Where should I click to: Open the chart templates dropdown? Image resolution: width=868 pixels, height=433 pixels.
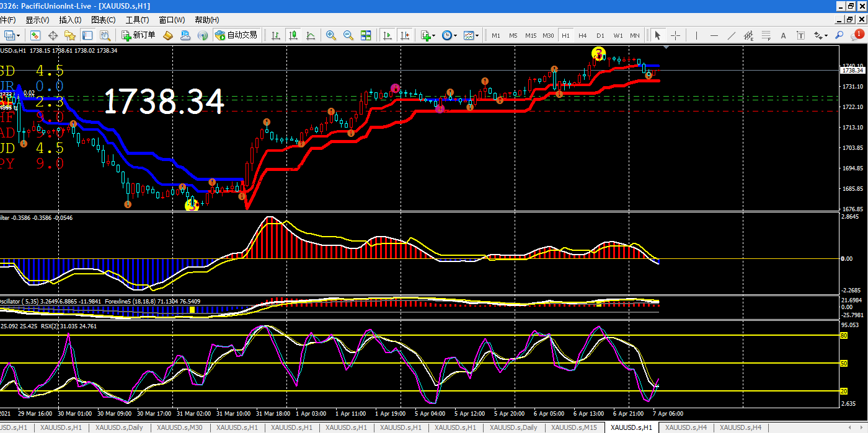471,35
